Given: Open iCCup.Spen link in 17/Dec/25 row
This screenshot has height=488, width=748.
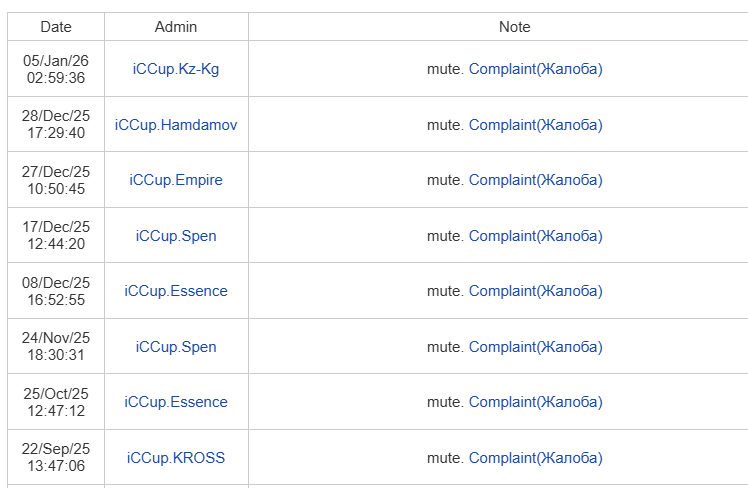Looking at the screenshot, I should [x=176, y=236].
